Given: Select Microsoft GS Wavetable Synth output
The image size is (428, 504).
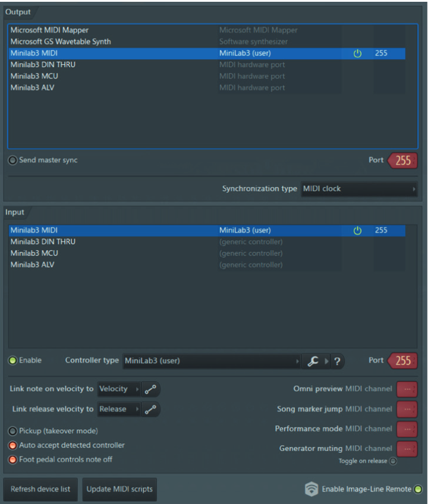Looking at the screenshot, I should tap(207, 42).
